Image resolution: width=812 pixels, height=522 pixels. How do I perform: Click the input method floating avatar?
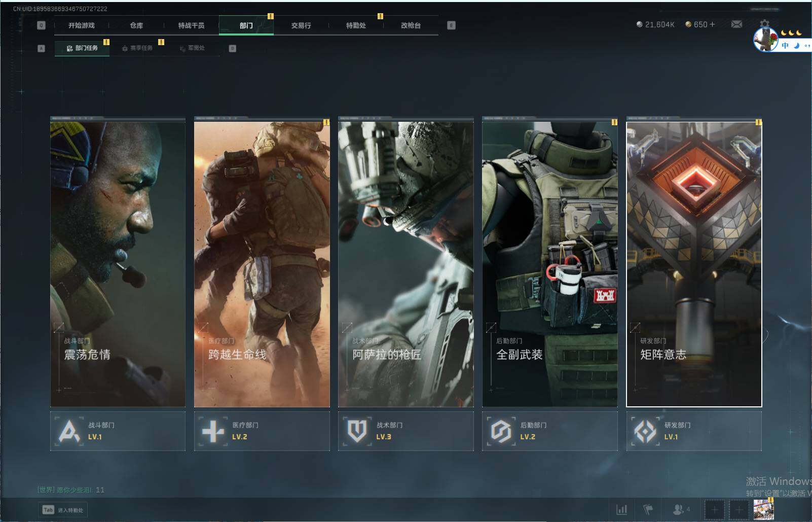[x=765, y=39]
